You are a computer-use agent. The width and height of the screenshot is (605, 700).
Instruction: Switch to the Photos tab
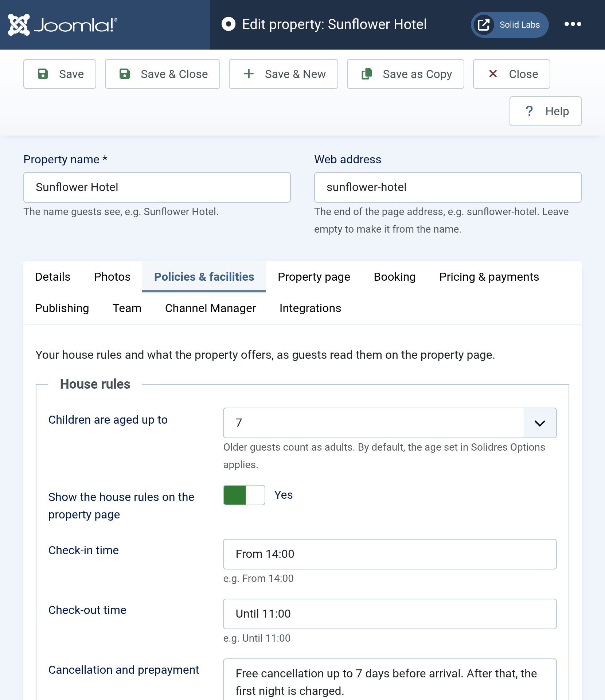(x=112, y=277)
